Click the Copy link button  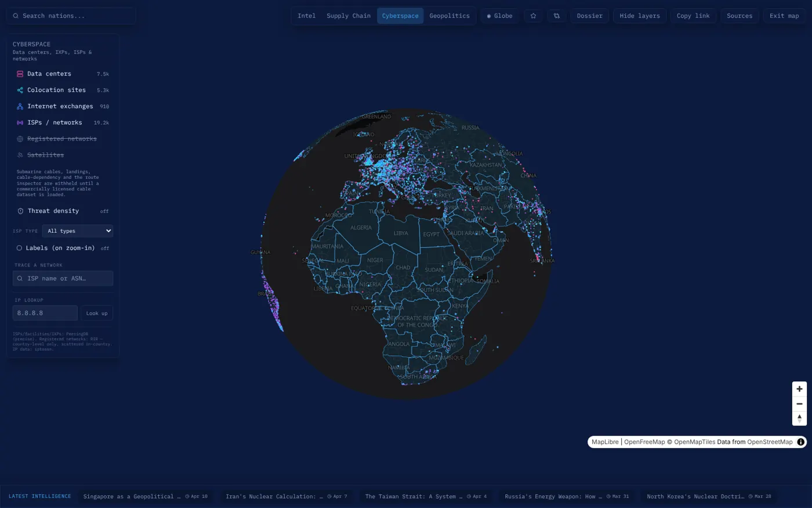point(693,16)
